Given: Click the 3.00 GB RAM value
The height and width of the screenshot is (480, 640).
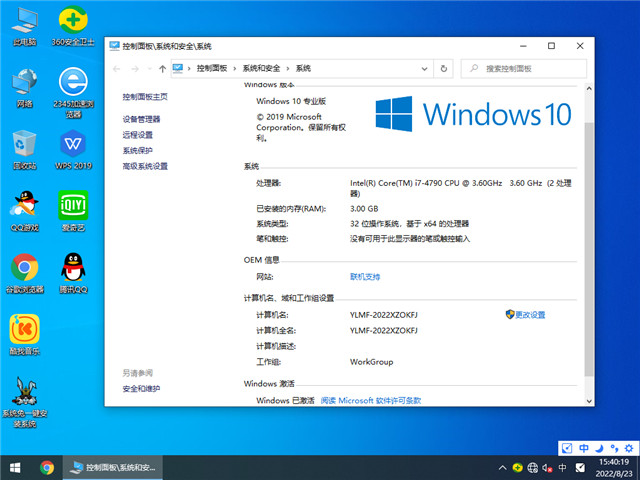Looking at the screenshot, I should click(x=364, y=209).
